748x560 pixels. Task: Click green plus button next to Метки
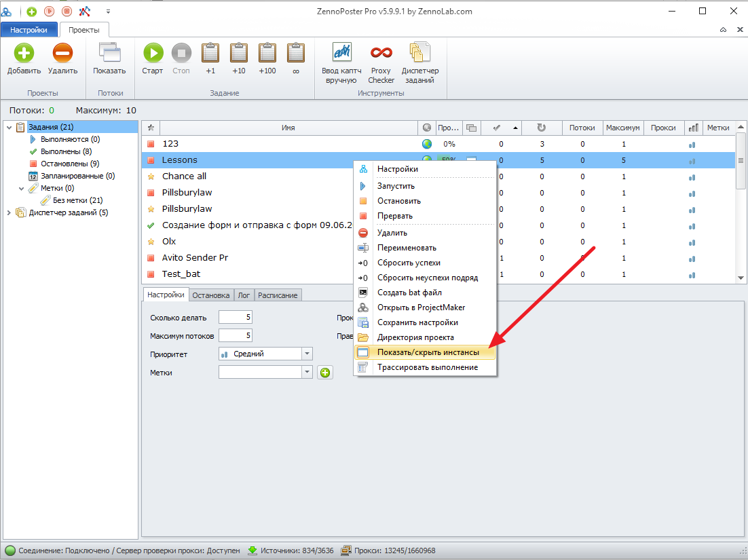(x=325, y=373)
